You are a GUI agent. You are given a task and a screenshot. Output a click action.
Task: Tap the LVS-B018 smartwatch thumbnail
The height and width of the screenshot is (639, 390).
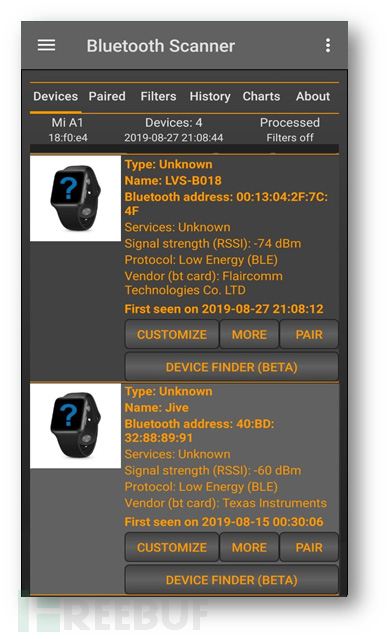(x=75, y=198)
